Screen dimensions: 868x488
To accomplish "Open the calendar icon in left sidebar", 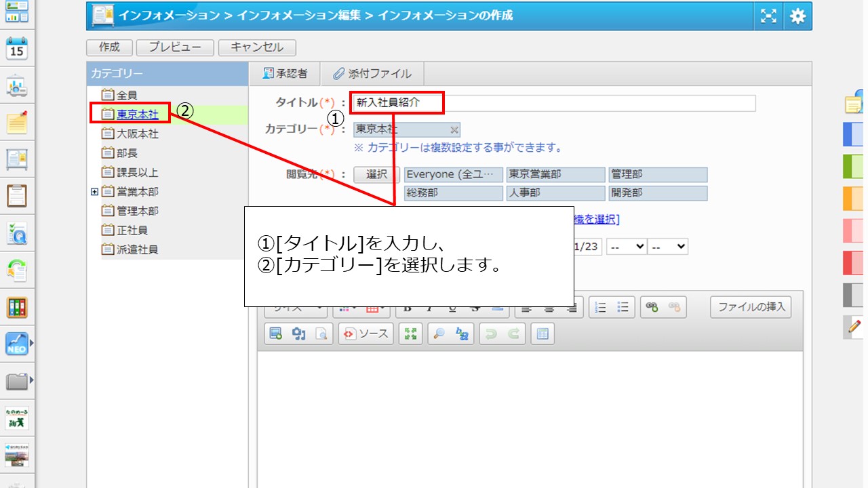I will [x=17, y=49].
